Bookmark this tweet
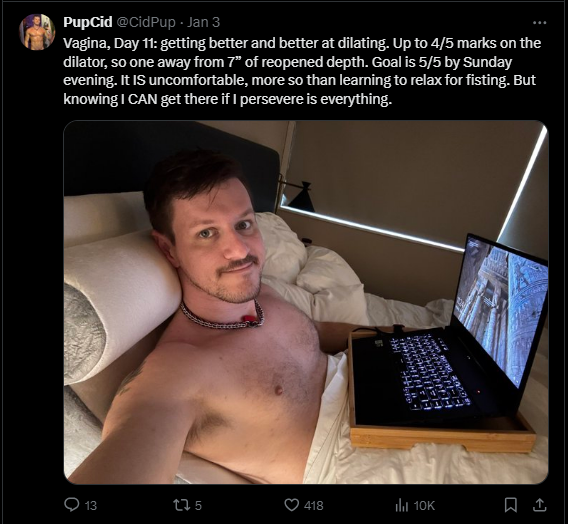Viewport: 568px width, 524px height. tap(511, 505)
